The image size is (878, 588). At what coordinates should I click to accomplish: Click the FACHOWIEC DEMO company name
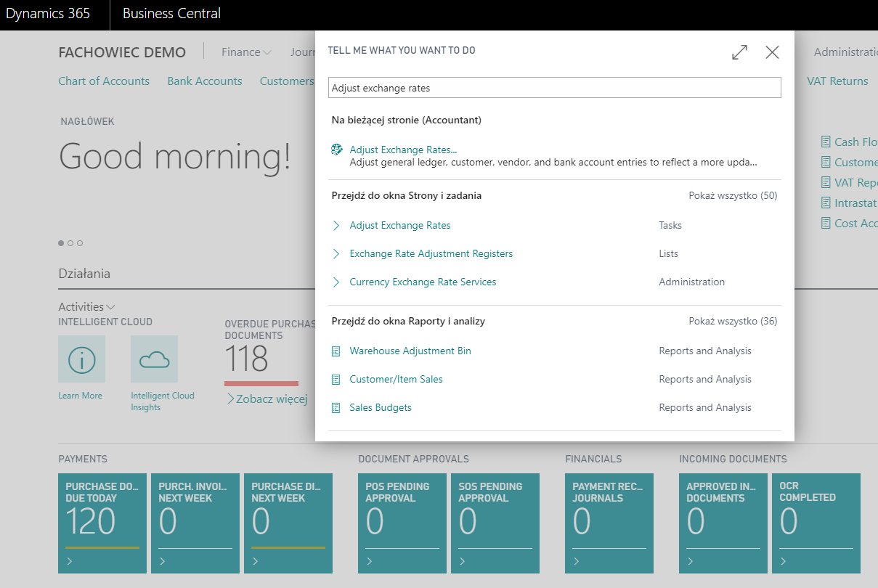122,52
